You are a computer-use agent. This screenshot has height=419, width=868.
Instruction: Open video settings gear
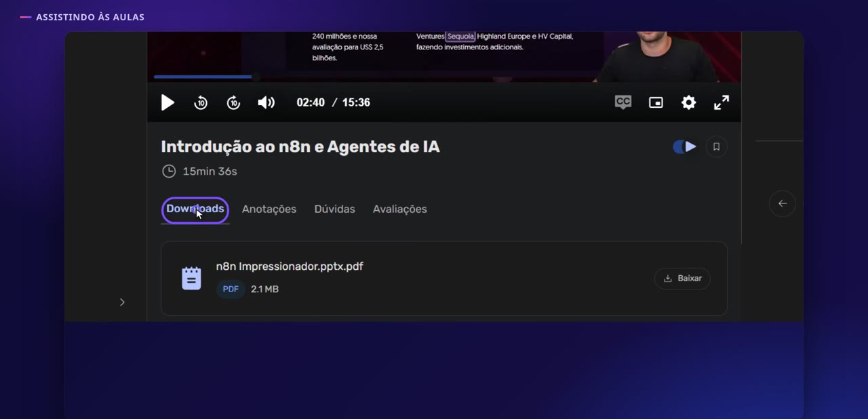(x=688, y=102)
